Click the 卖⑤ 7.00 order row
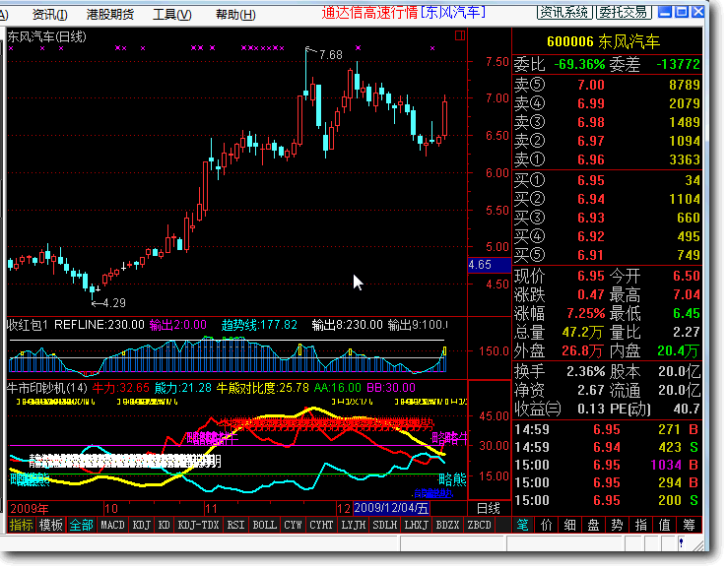 point(607,85)
